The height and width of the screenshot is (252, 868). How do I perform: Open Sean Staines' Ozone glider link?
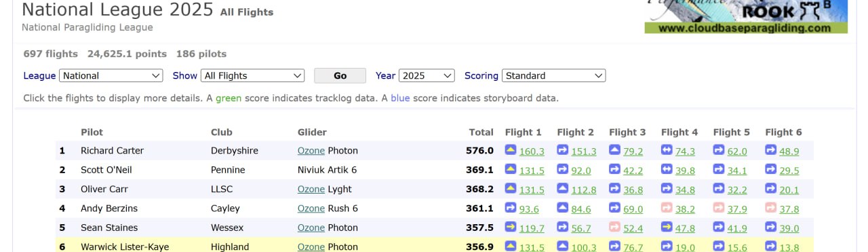coord(311,228)
